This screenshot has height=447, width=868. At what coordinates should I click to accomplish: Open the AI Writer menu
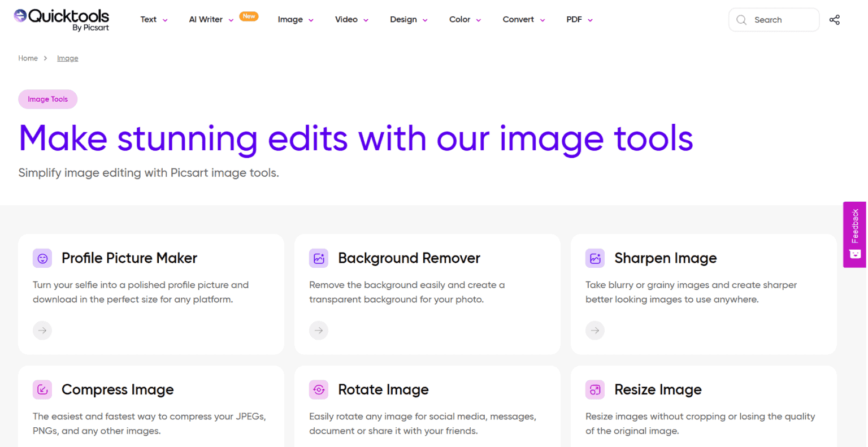click(206, 19)
